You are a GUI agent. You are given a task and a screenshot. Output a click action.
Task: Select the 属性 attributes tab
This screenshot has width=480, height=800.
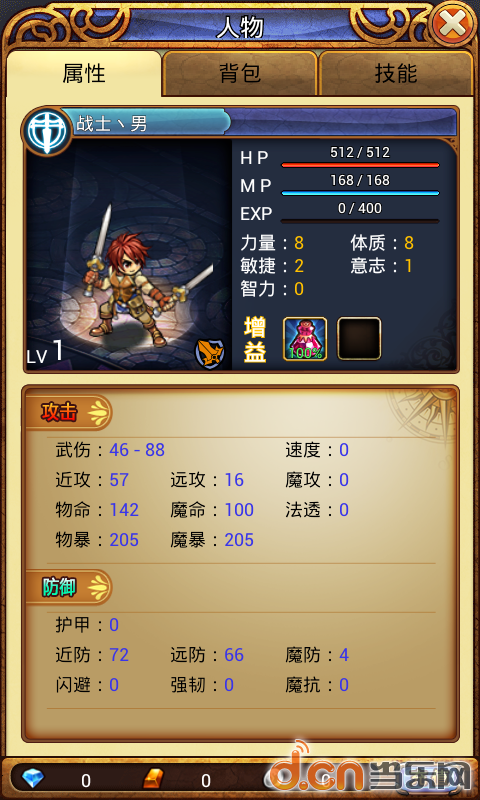84,73
